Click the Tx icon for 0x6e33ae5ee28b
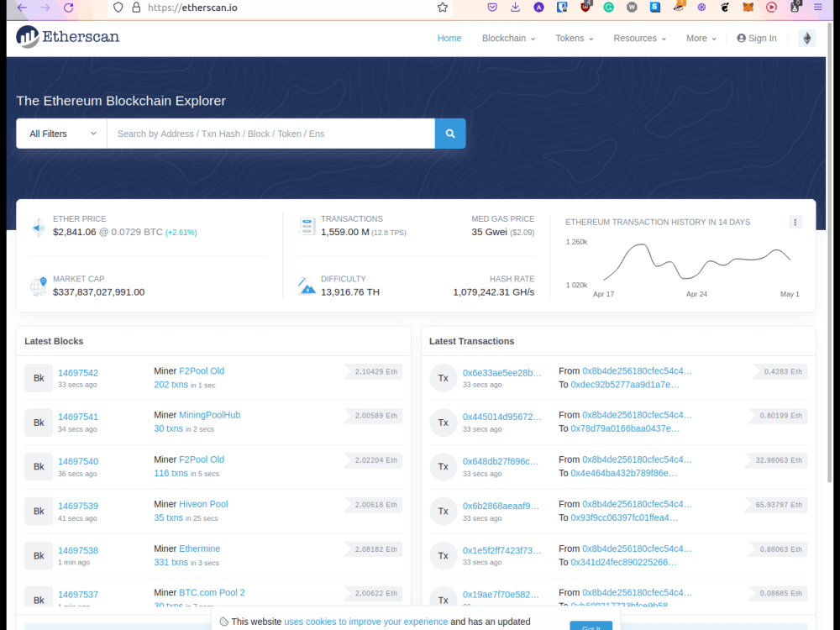 click(x=443, y=378)
